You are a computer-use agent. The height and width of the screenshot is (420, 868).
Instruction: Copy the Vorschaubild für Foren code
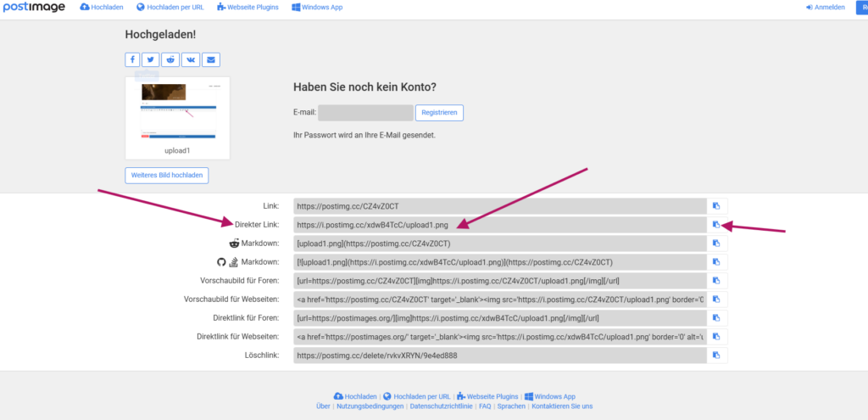[x=716, y=281]
